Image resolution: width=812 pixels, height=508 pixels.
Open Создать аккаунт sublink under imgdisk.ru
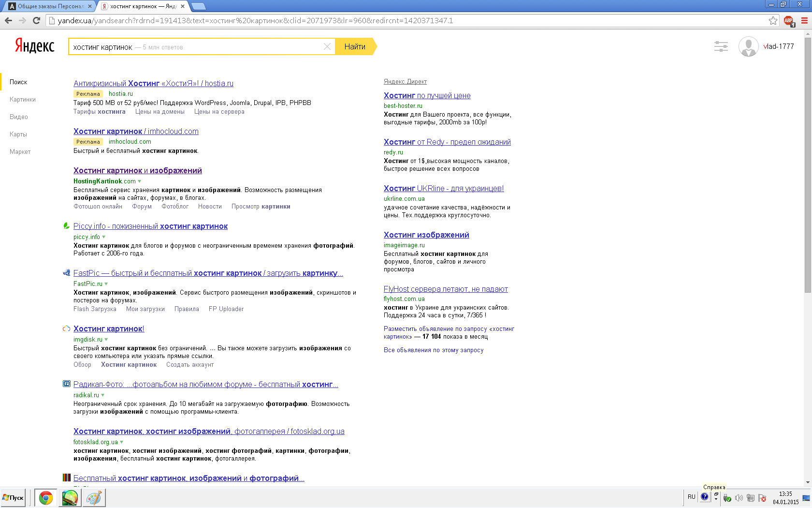[190, 364]
